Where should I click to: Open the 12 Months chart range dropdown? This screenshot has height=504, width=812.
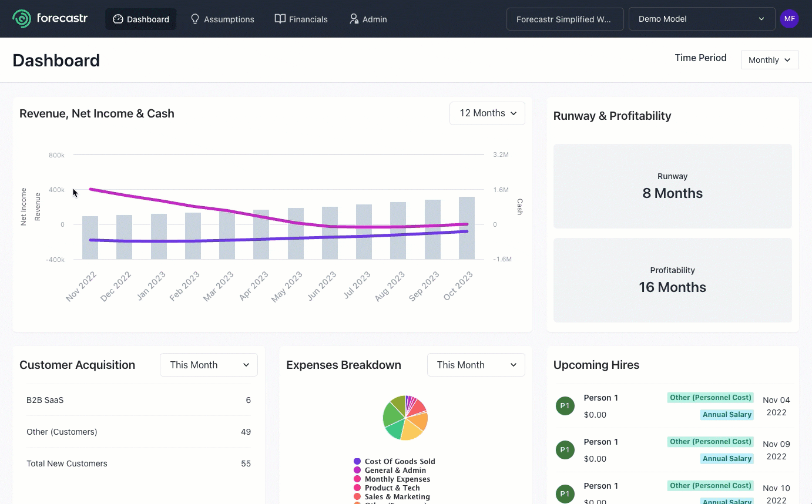[487, 113]
